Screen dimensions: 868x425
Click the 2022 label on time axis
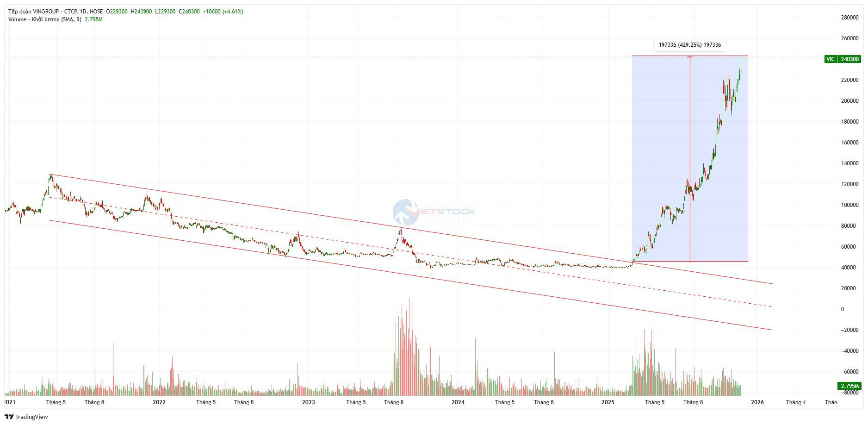pos(159,402)
